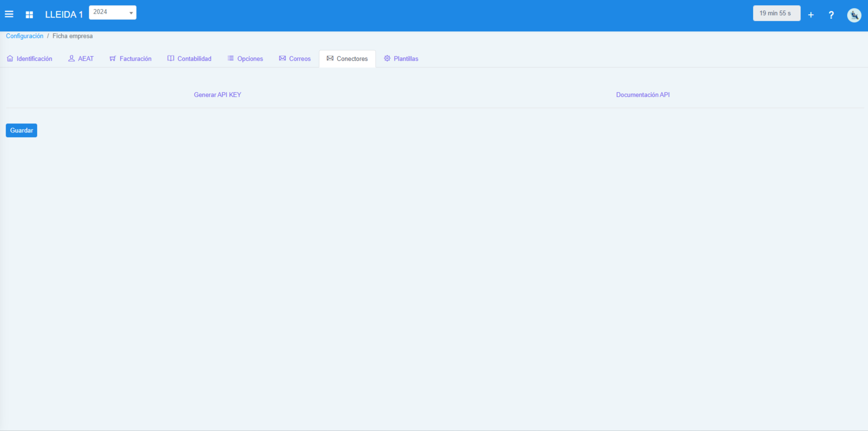
Task: Open the Opciones tab
Action: 250,59
